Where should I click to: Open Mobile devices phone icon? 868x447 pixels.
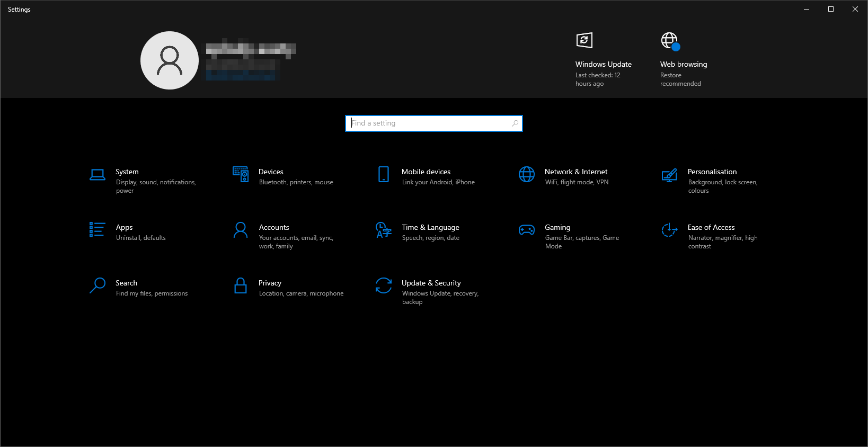pos(384,174)
